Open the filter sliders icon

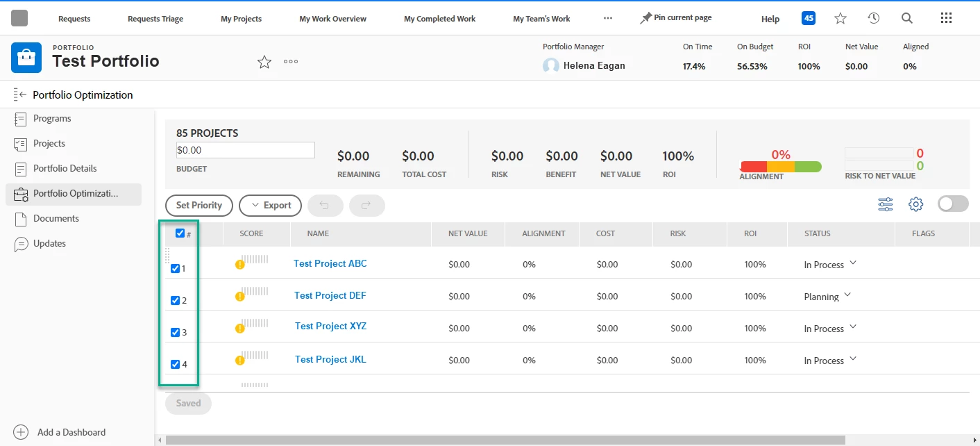(x=886, y=204)
